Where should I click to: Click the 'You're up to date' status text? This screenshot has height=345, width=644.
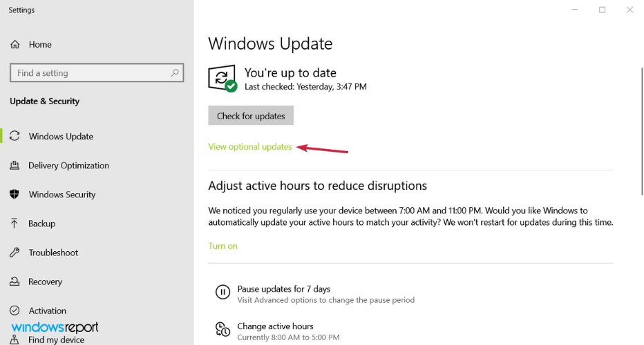click(290, 72)
